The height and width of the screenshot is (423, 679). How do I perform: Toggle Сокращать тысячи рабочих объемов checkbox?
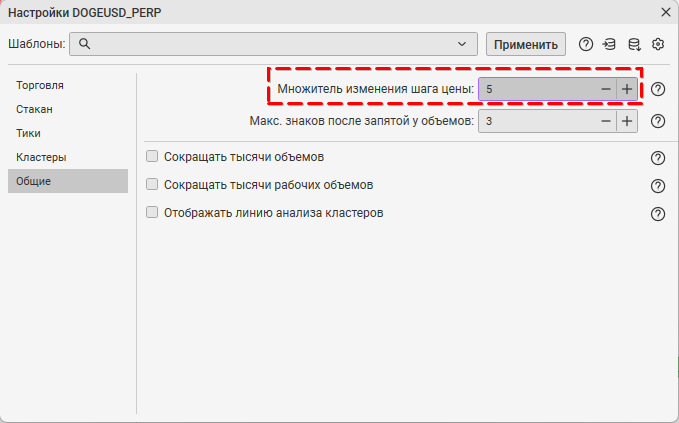click(153, 185)
